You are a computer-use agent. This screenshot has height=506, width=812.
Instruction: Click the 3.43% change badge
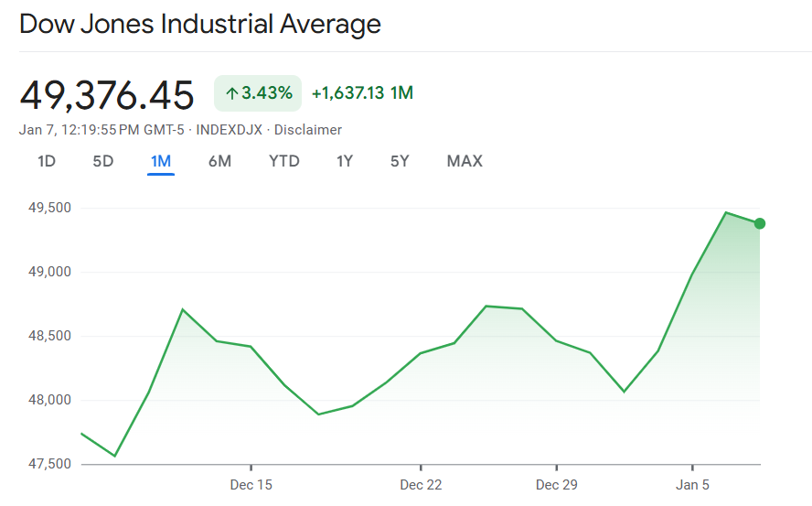coord(258,93)
